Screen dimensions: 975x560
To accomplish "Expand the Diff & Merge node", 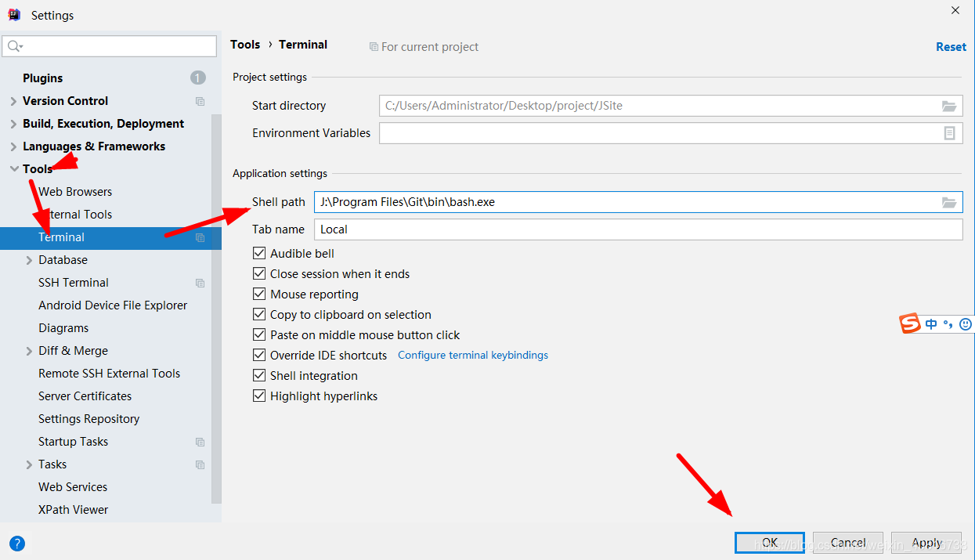I will tap(29, 351).
